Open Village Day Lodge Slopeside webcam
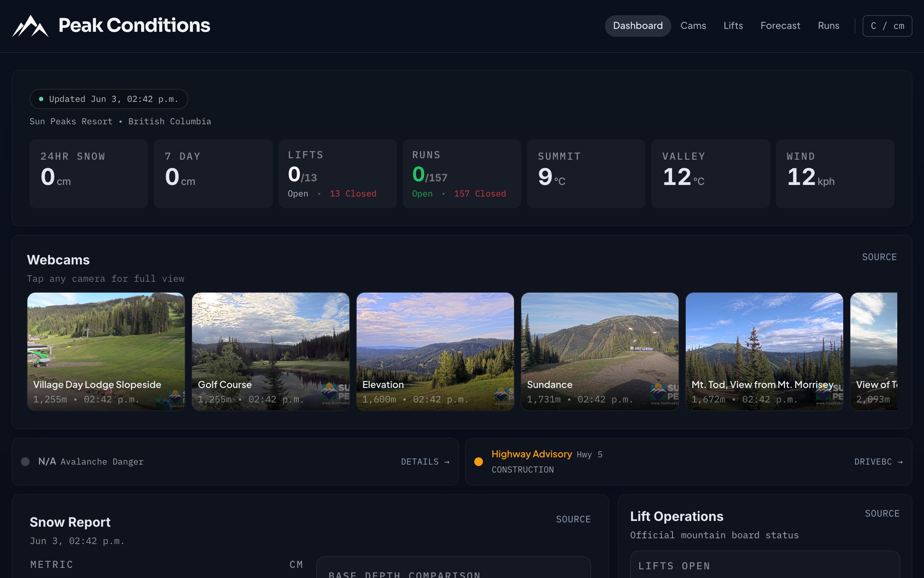The image size is (924, 578). click(106, 352)
